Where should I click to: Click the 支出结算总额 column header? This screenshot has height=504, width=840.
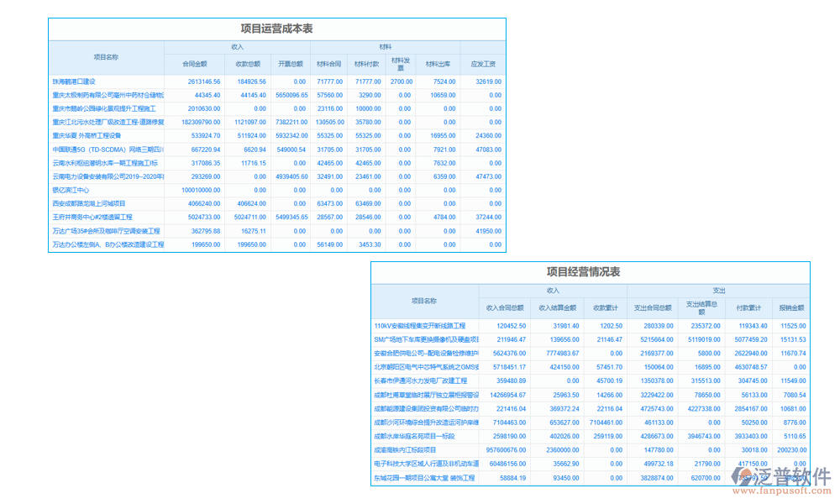(701, 308)
